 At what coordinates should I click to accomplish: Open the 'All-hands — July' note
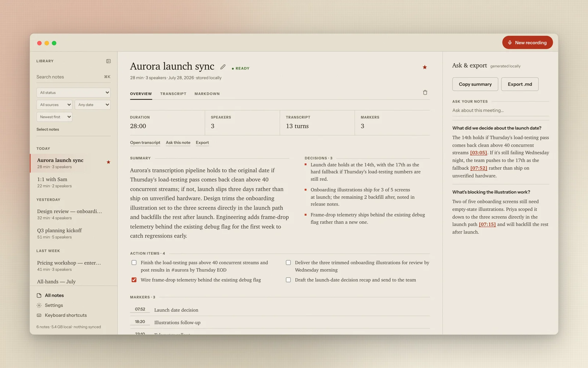[73, 282]
